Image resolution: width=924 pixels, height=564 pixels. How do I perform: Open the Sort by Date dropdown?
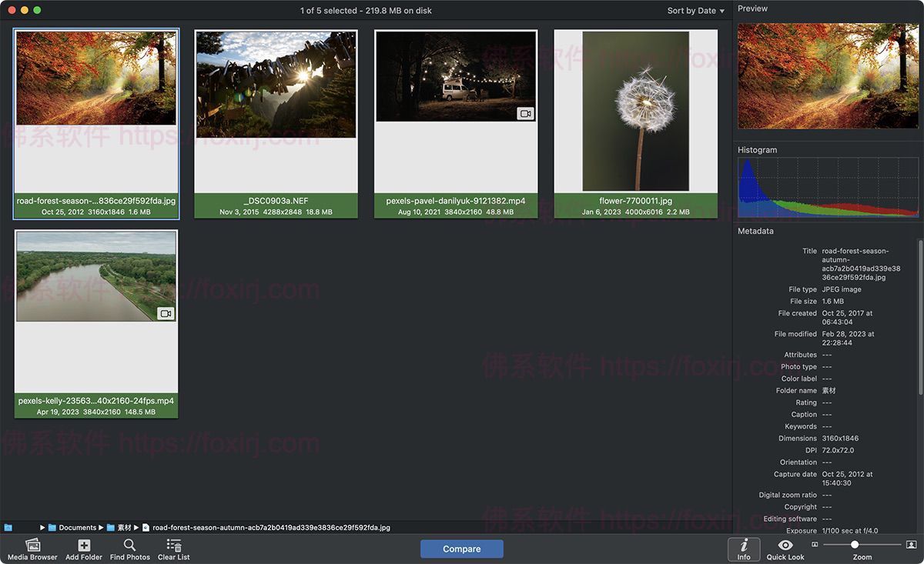694,11
